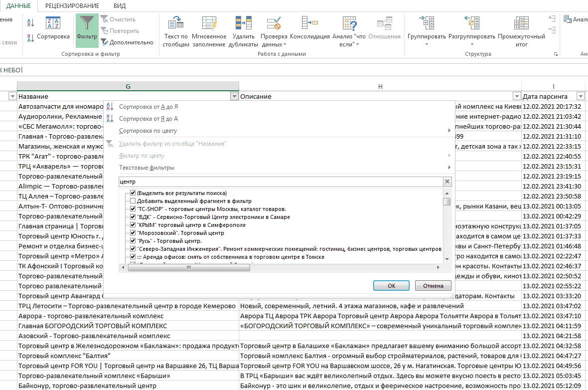Toggle Выделить все результаты поиска checkbox
The image size is (588, 390).
click(133, 193)
